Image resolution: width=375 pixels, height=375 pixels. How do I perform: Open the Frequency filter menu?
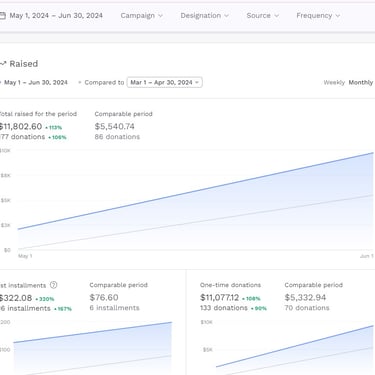click(x=318, y=16)
